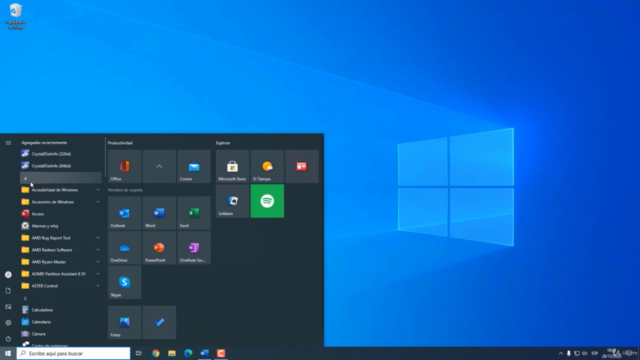This screenshot has width=640, height=360.
Task: Open Settings gear in Start sidebar
Action: (8, 322)
